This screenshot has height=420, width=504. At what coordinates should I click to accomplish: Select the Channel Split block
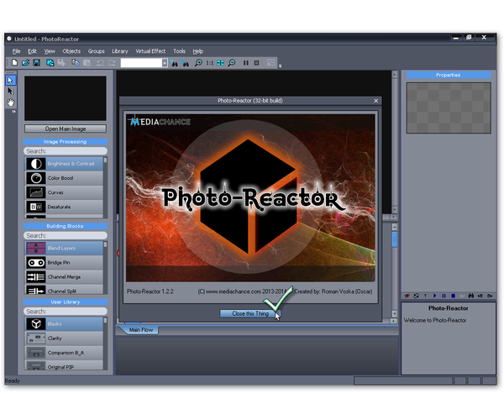click(64, 290)
